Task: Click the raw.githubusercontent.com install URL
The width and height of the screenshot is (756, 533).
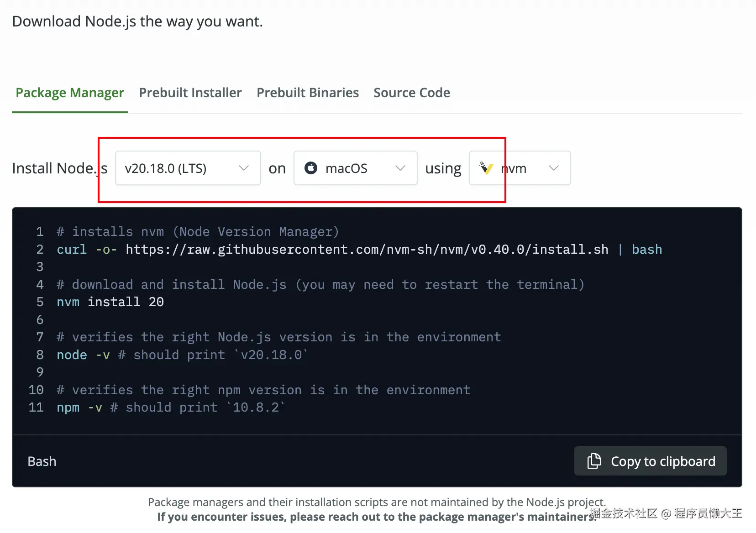Action: 367,250
